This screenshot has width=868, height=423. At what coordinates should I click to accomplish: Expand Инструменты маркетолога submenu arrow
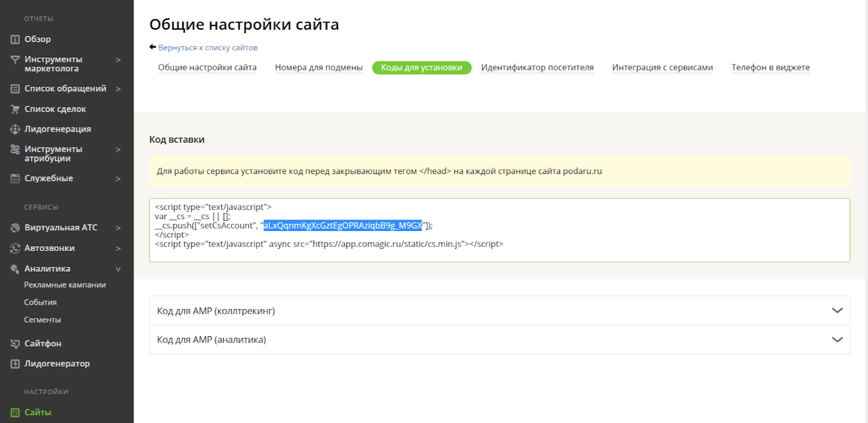pyautogui.click(x=118, y=60)
